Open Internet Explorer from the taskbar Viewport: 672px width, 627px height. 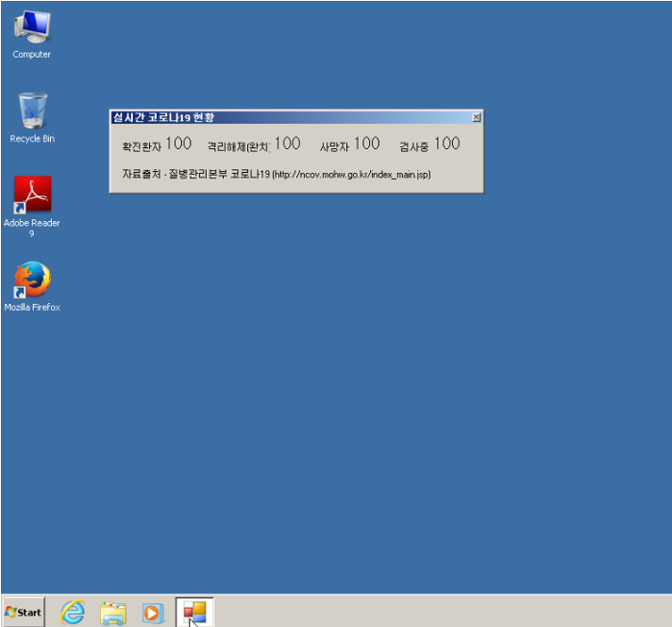click(x=73, y=612)
